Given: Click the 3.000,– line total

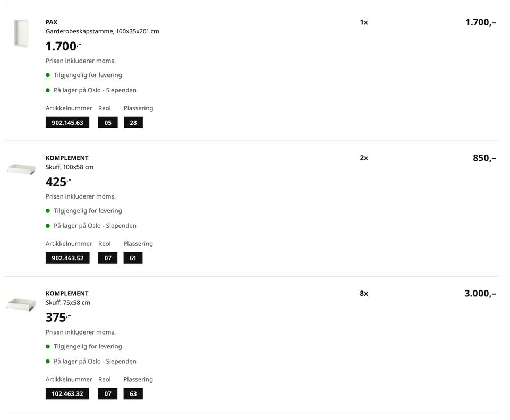Looking at the screenshot, I should click(x=480, y=293).
